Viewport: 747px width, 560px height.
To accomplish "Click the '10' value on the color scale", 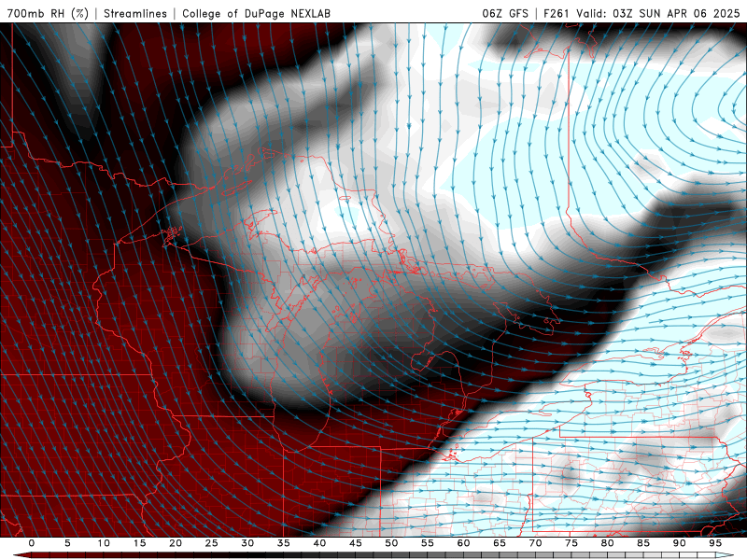I will (104, 543).
